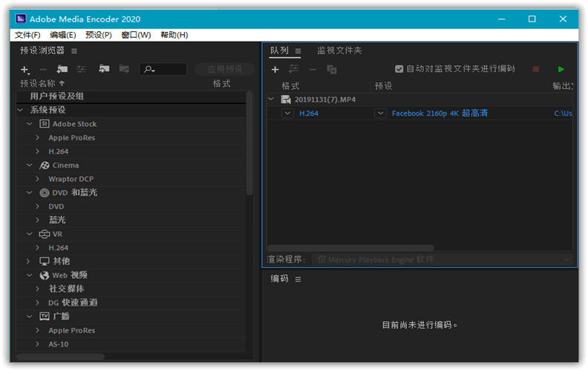588x371 pixels.
Task: Click the VR headset icon
Action: point(45,234)
